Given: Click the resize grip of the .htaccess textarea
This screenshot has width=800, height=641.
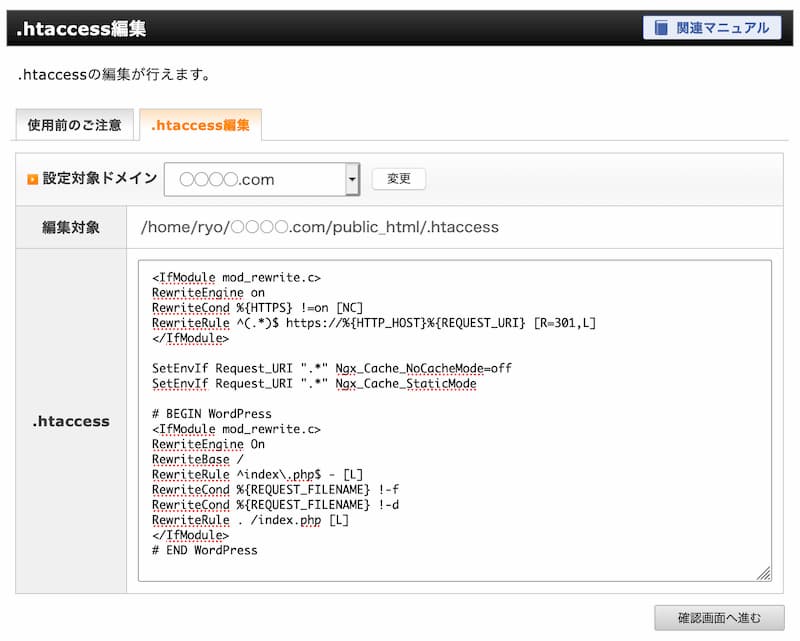Looking at the screenshot, I should point(764,574).
